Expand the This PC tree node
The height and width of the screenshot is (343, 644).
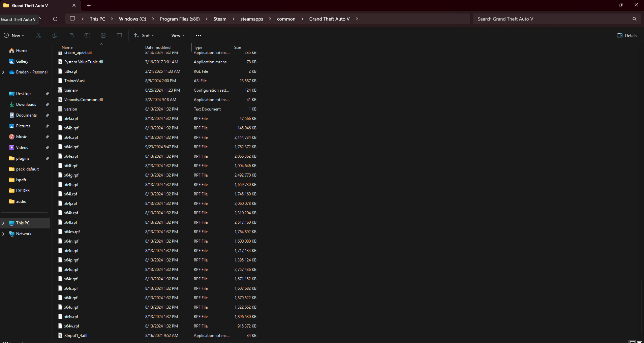3,223
